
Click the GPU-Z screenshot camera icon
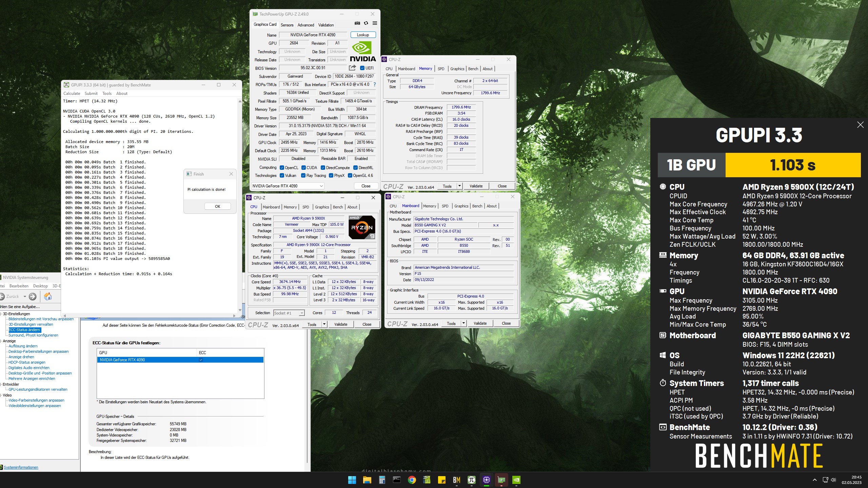coord(357,23)
